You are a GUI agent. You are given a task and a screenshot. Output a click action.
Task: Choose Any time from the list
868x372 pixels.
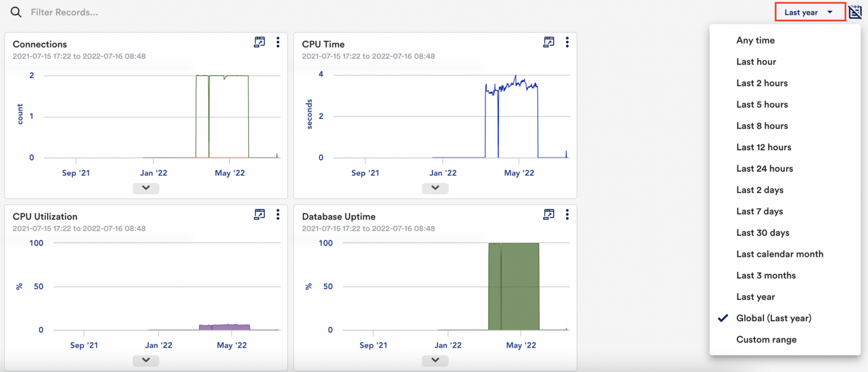756,40
